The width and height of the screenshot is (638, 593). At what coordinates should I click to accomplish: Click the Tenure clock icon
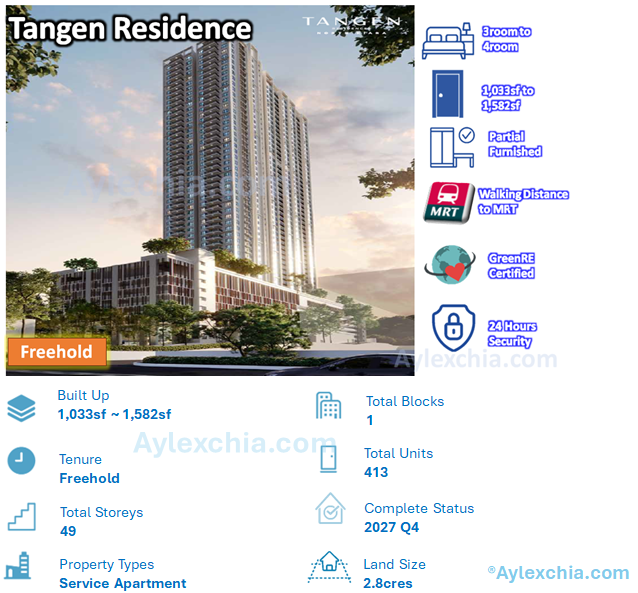click(21, 460)
